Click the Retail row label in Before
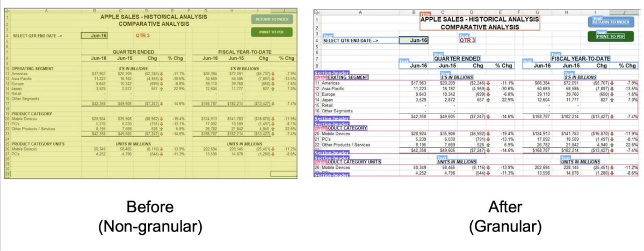 coord(17,94)
